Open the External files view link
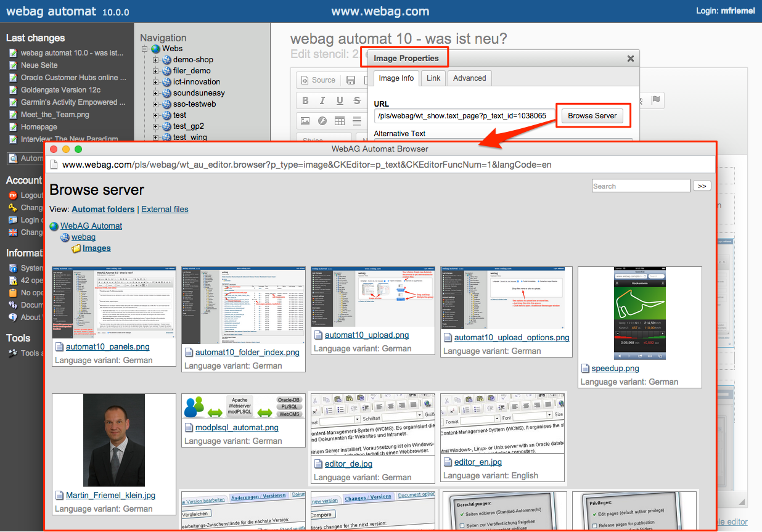The height and width of the screenshot is (532, 762). 165,209
